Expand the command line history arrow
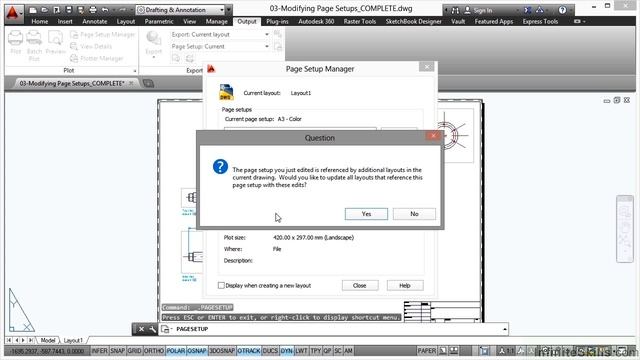The width and height of the screenshot is (640, 360). click(x=505, y=329)
